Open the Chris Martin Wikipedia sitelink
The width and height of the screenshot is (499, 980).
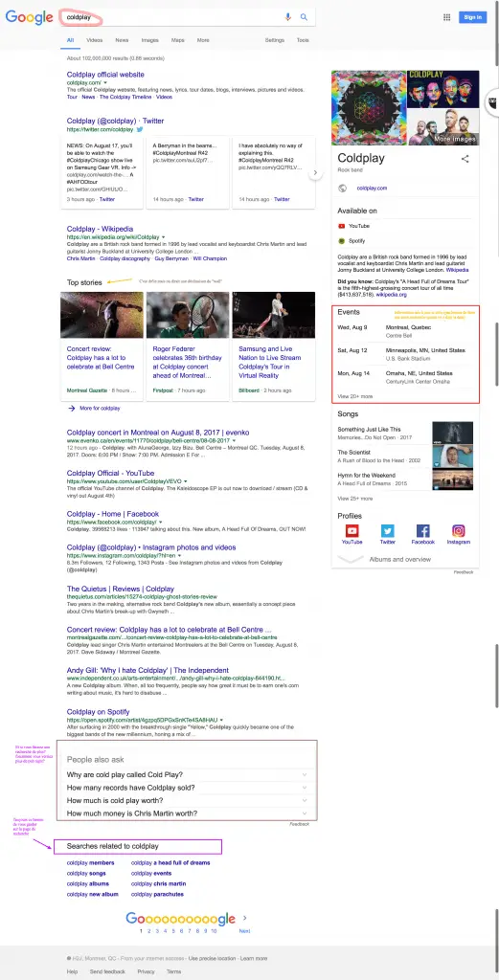click(x=81, y=258)
